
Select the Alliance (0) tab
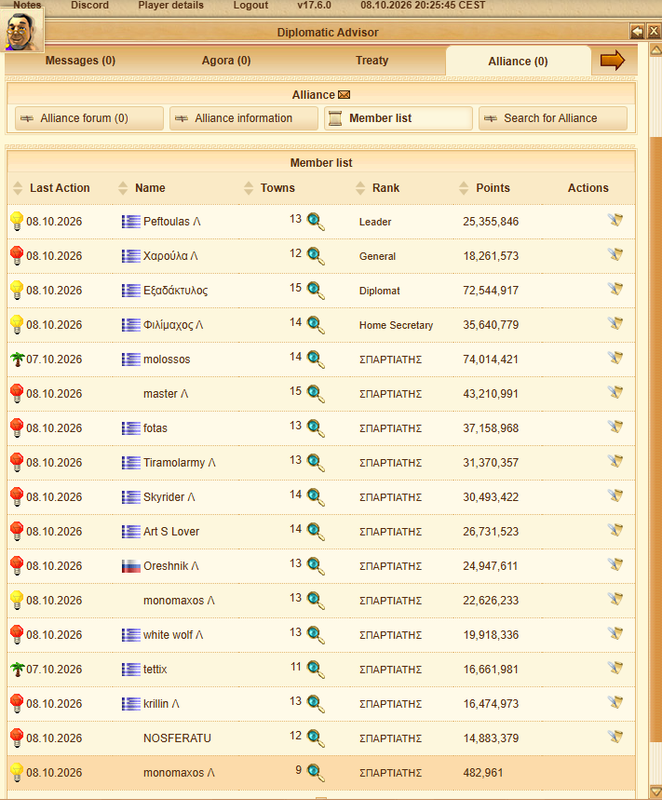pyautogui.click(x=518, y=61)
